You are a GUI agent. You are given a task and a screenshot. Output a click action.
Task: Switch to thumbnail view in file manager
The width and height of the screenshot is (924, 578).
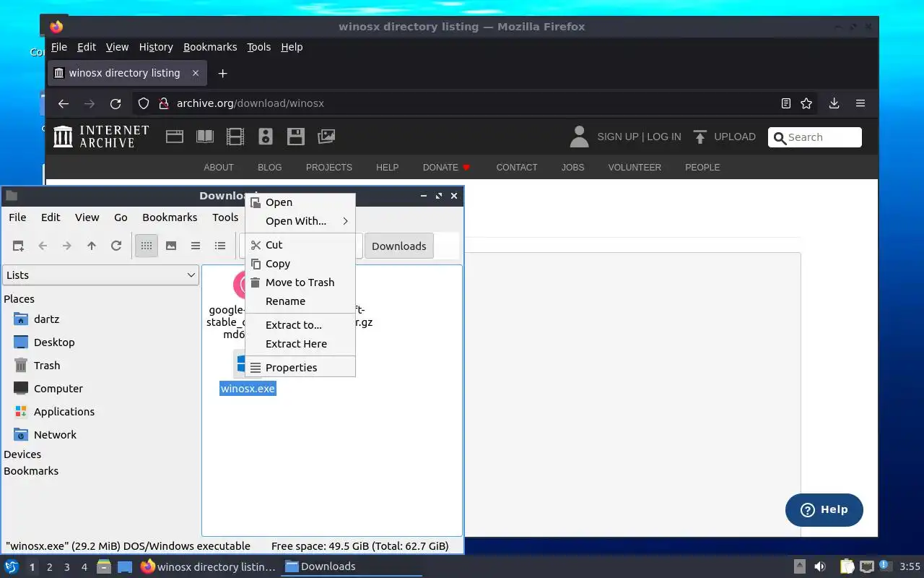(x=171, y=246)
